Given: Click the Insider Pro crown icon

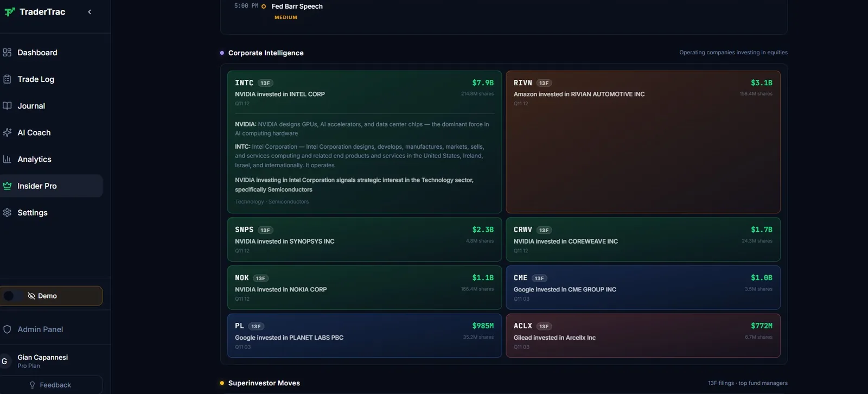Looking at the screenshot, I should 7,186.
